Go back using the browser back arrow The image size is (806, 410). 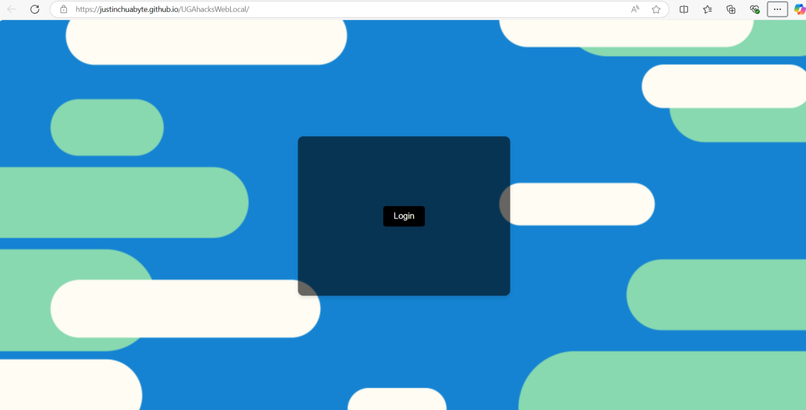pyautogui.click(x=11, y=9)
